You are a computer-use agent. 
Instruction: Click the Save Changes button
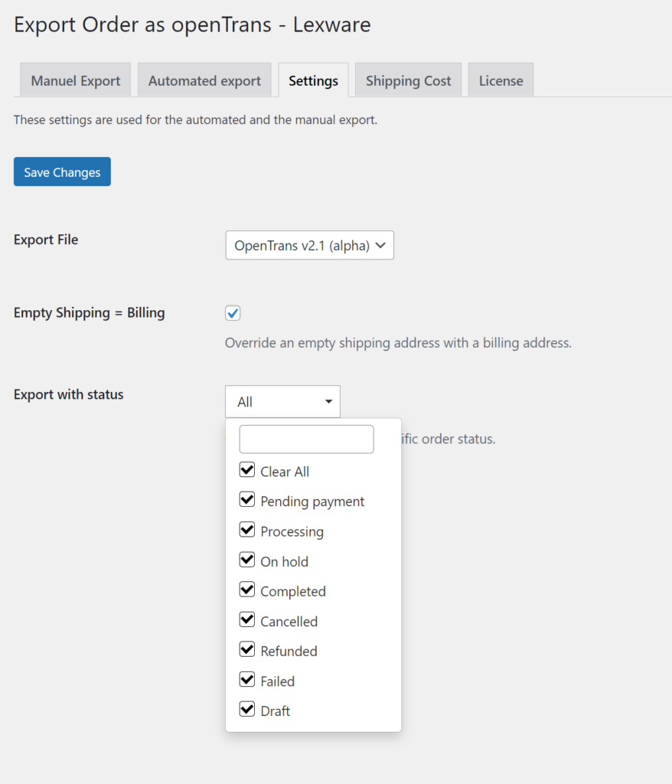pyautogui.click(x=62, y=172)
